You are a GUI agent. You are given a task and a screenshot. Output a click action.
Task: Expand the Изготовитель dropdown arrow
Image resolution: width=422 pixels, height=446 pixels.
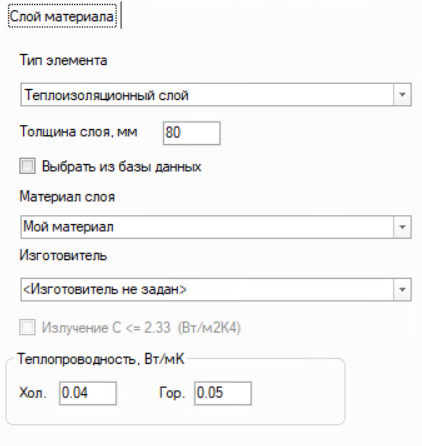pyautogui.click(x=402, y=289)
